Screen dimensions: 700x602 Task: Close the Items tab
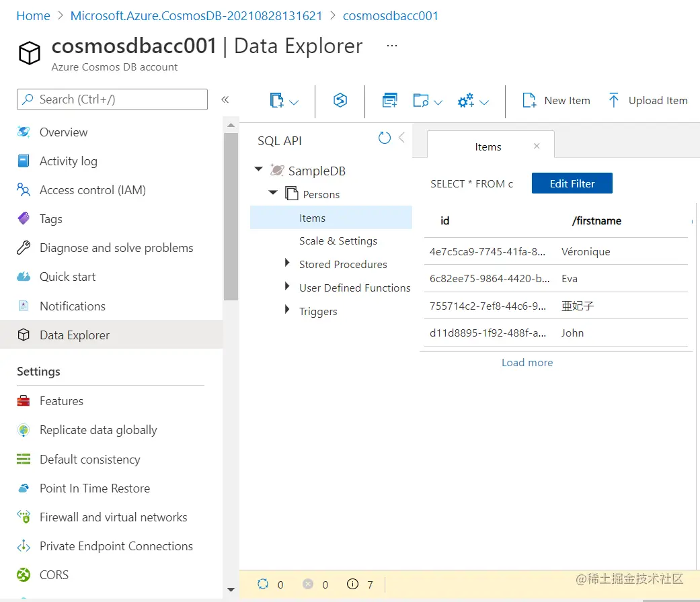pos(537,146)
